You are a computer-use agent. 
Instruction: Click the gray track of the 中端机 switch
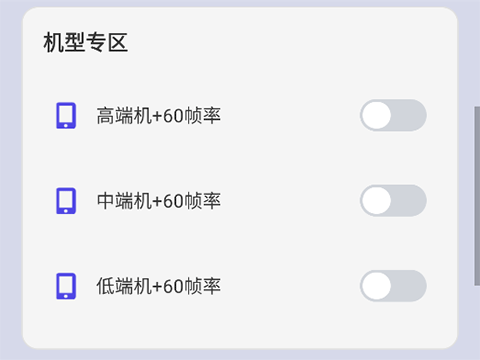click(x=409, y=201)
